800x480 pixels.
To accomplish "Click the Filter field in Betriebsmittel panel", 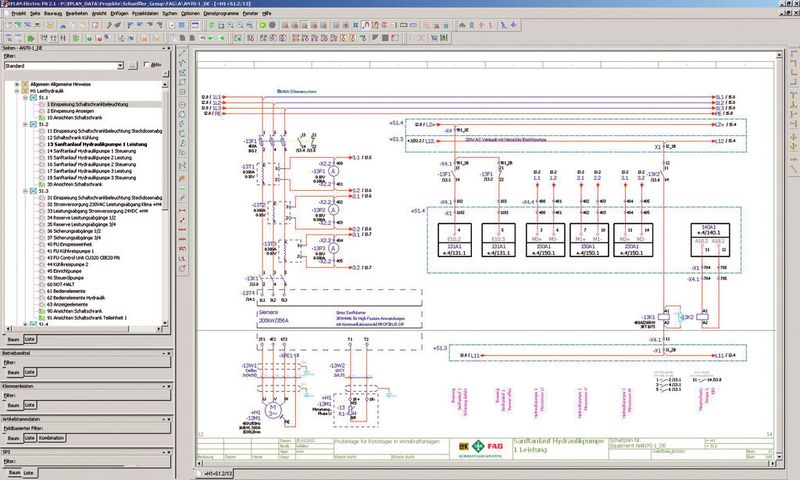I will click(x=86, y=363).
